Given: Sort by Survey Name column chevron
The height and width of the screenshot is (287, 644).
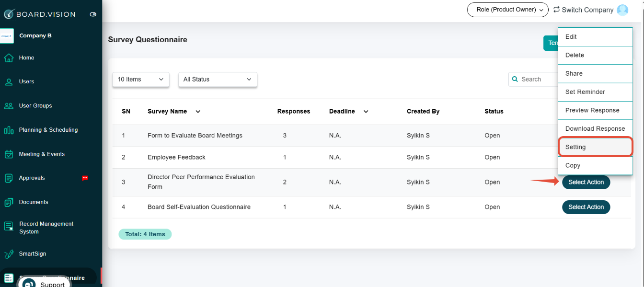Looking at the screenshot, I should click(x=198, y=112).
